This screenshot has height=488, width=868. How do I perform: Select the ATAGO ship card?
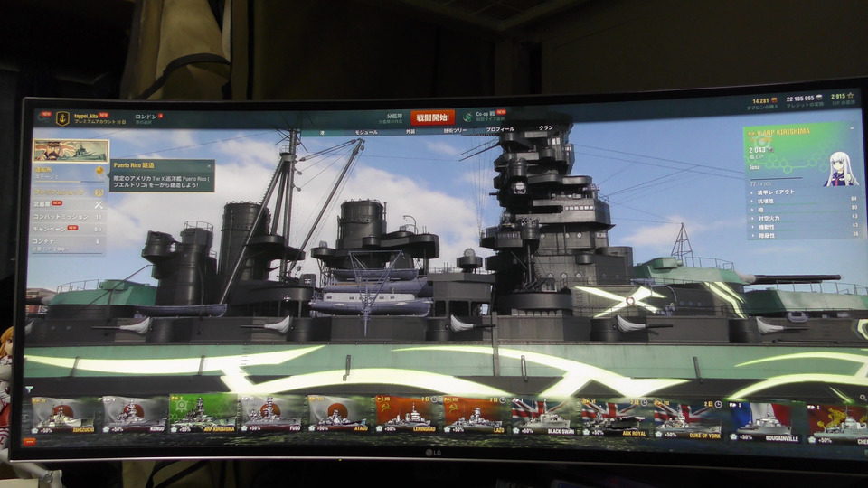pyautogui.click(x=339, y=414)
